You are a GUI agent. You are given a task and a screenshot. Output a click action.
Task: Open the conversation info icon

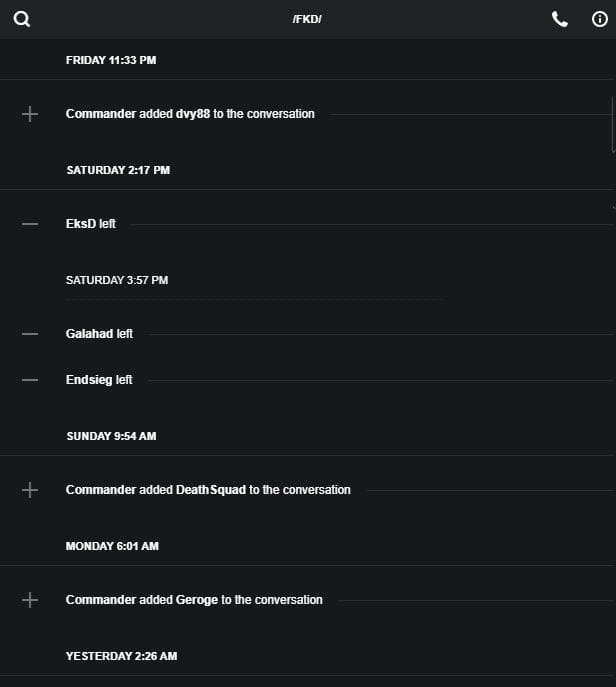pos(600,19)
